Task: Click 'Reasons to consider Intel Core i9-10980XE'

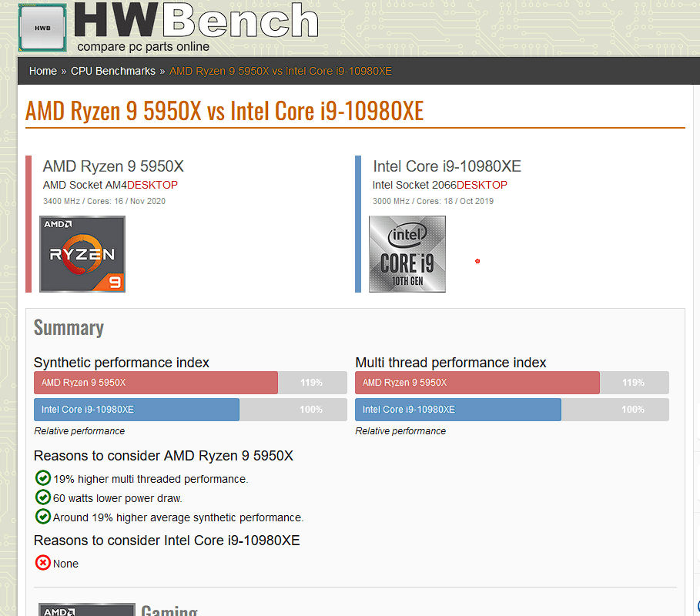Action: (167, 541)
